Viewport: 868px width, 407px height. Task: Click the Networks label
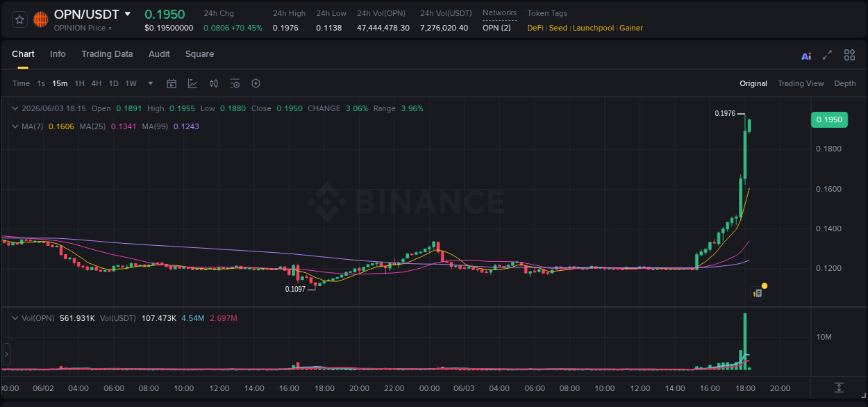click(x=499, y=13)
